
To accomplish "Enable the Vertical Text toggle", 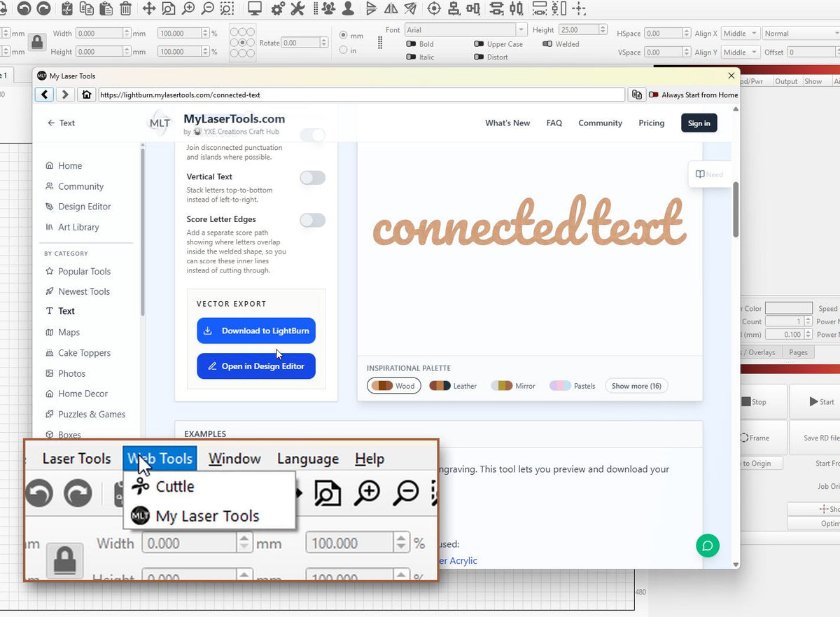I will pyautogui.click(x=313, y=178).
